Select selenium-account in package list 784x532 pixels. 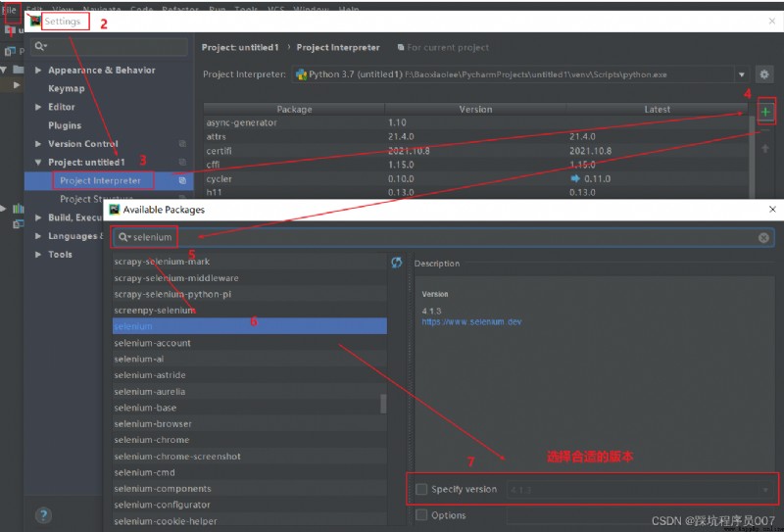(x=250, y=343)
